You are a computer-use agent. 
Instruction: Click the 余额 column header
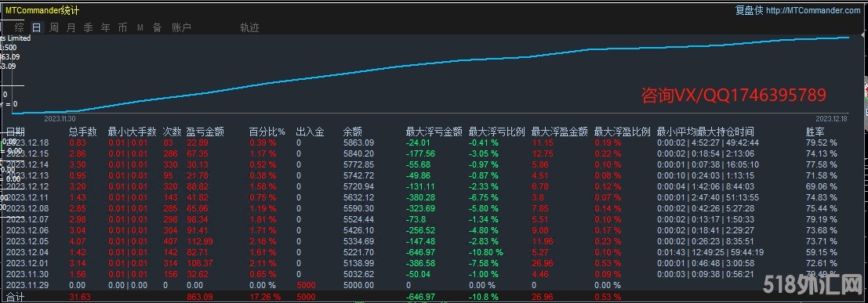353,132
